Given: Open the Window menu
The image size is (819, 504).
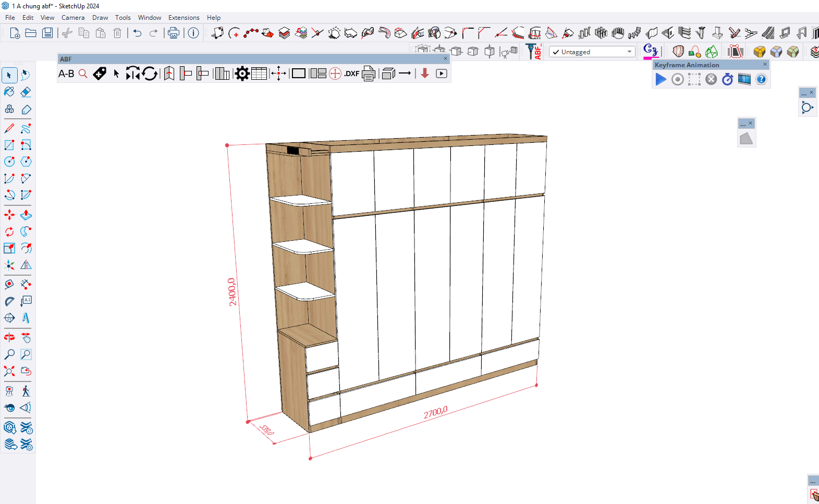Looking at the screenshot, I should (149, 18).
